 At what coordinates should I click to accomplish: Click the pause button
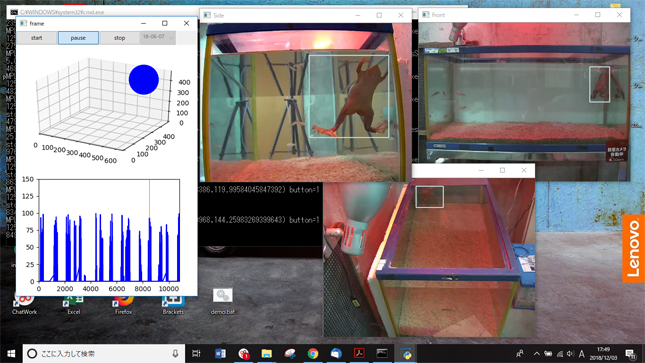pyautogui.click(x=78, y=38)
